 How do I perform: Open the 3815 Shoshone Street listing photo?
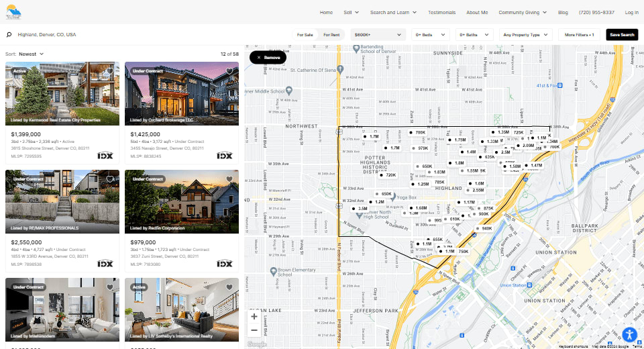[62, 94]
